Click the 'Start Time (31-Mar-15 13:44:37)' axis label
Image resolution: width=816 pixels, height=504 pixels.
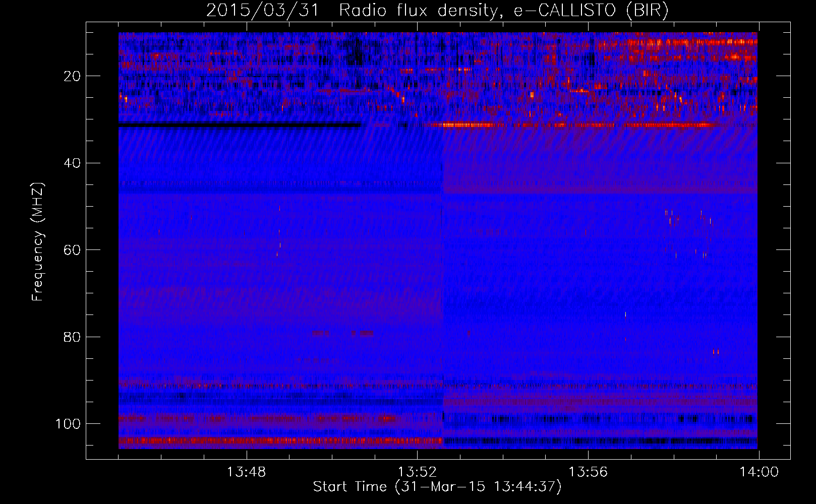point(437,487)
